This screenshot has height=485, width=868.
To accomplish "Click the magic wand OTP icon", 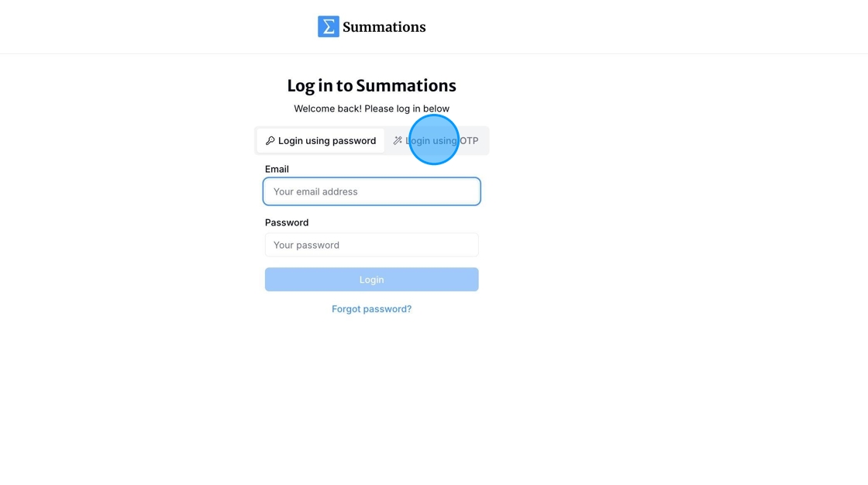I will [398, 141].
